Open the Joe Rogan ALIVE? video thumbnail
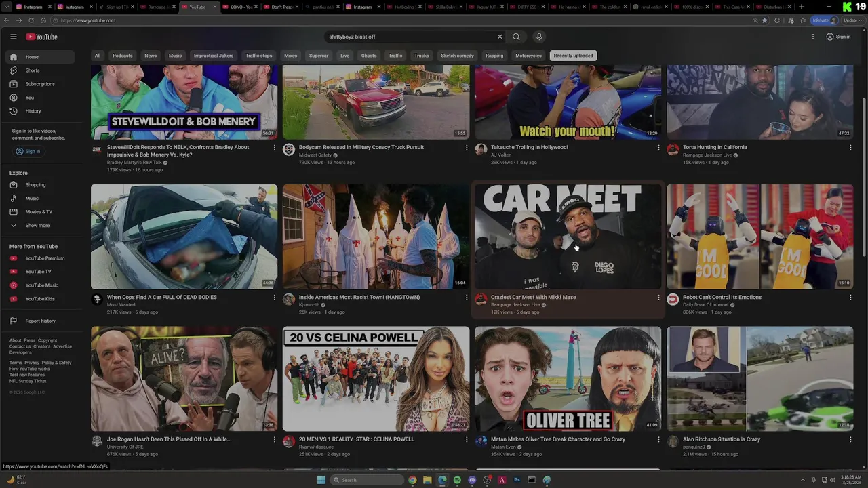This screenshot has width=868, height=488. [184, 379]
